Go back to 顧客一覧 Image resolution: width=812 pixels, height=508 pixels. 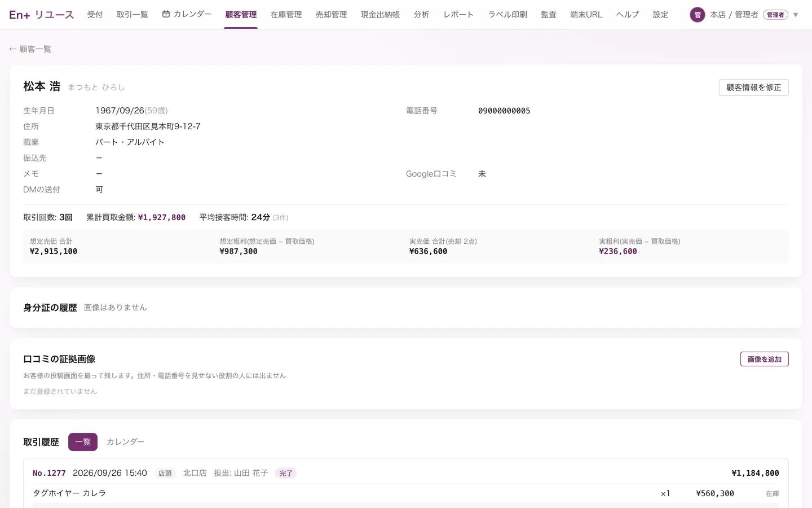tap(30, 49)
